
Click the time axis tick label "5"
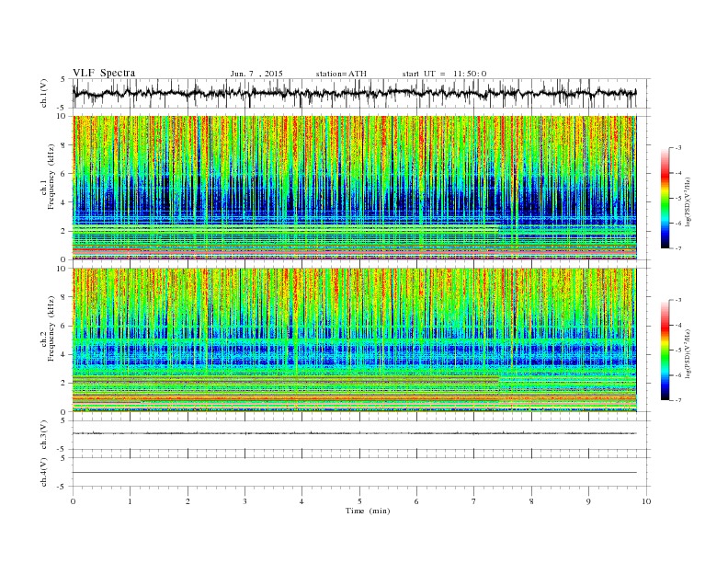click(359, 501)
